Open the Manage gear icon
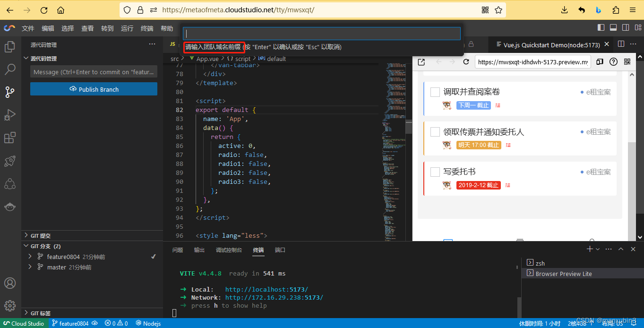Image resolution: width=644 pixels, height=328 pixels. [10, 306]
